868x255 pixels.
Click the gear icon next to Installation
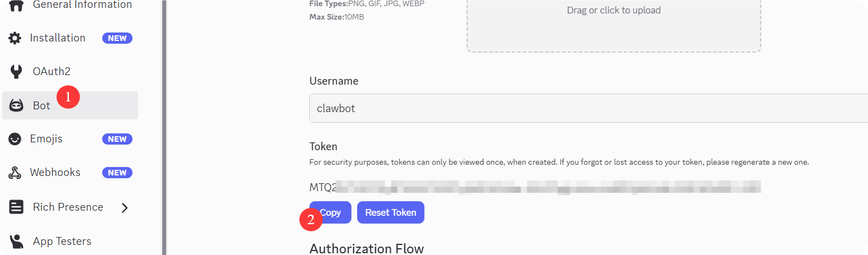point(15,38)
